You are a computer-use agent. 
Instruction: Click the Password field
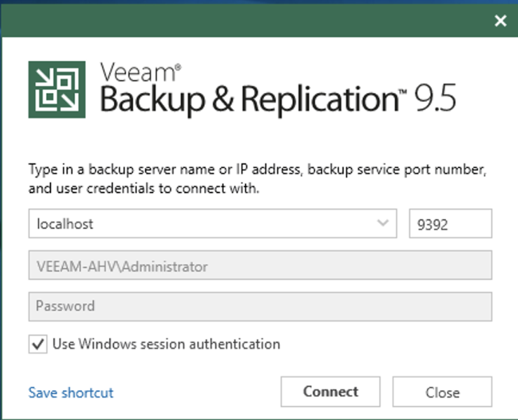pyautogui.click(x=260, y=307)
